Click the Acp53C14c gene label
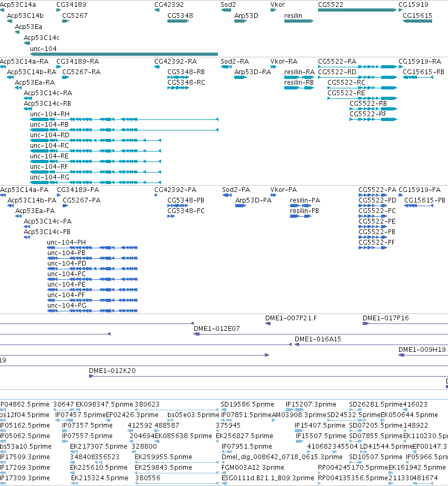Screen dimensions: 448x486 pos(42,38)
